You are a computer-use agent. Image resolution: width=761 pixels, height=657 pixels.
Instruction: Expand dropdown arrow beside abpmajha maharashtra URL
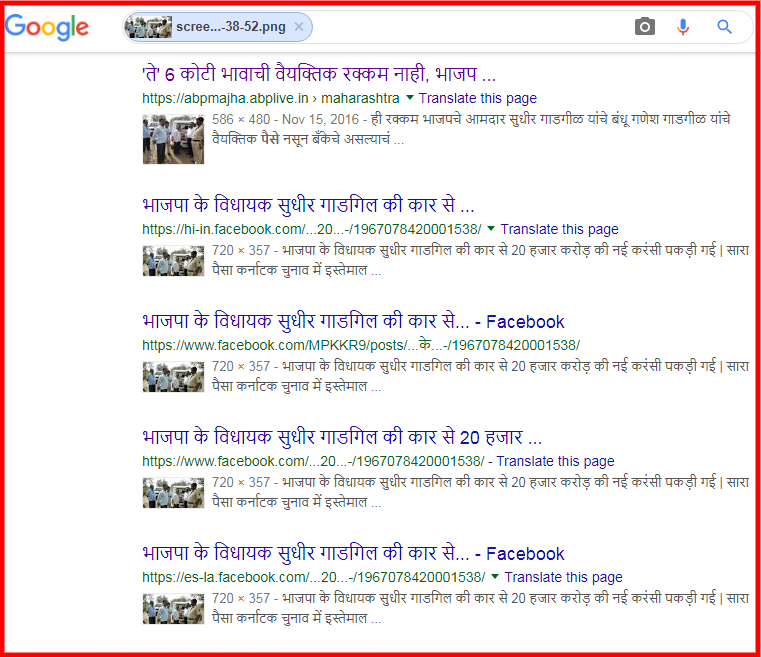click(410, 98)
